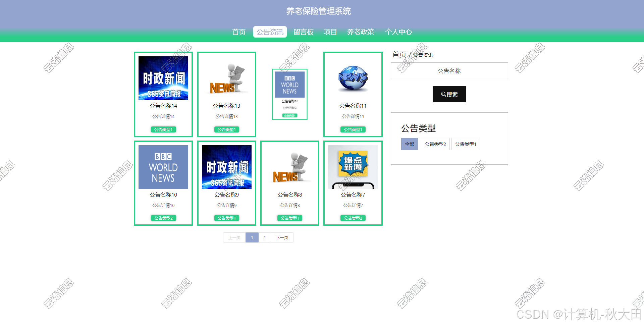
Task: Filter by 公告类型1 in sidebar
Action: tap(466, 144)
